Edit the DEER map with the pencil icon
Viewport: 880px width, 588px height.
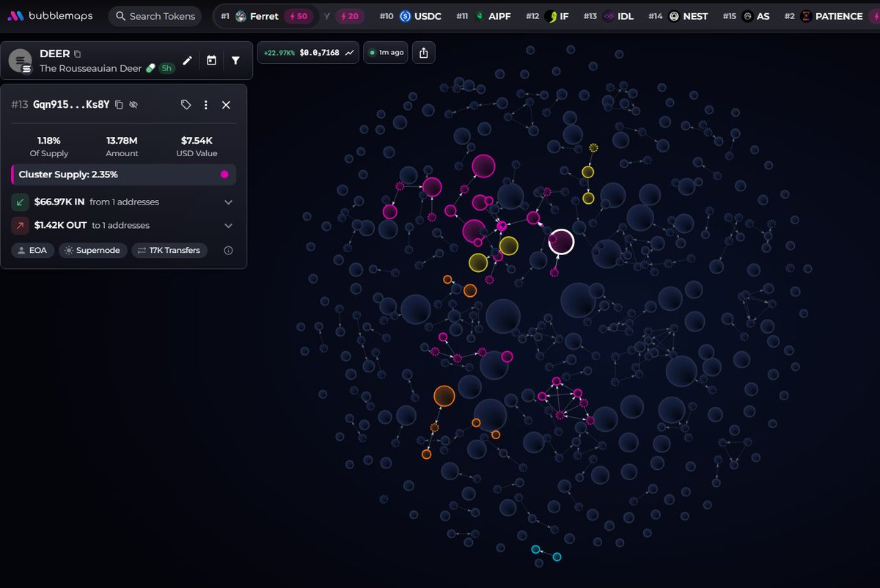tap(187, 61)
